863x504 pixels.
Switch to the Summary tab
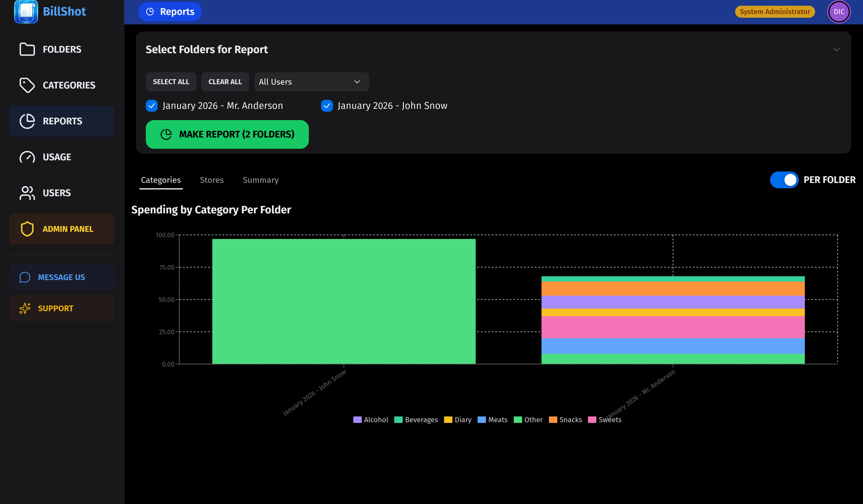pos(261,180)
